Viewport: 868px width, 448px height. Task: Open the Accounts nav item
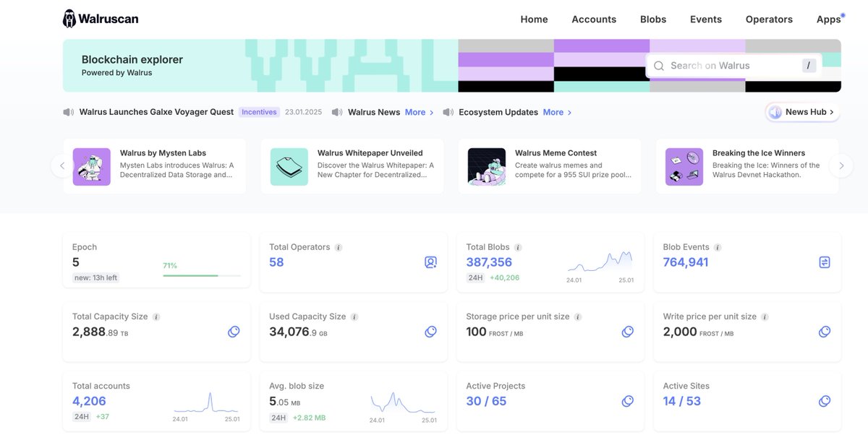tap(594, 20)
